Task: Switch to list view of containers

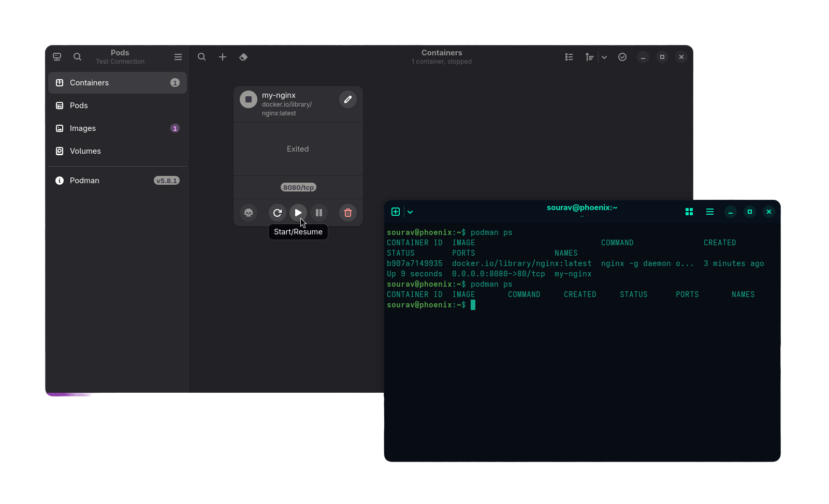Action: (569, 57)
